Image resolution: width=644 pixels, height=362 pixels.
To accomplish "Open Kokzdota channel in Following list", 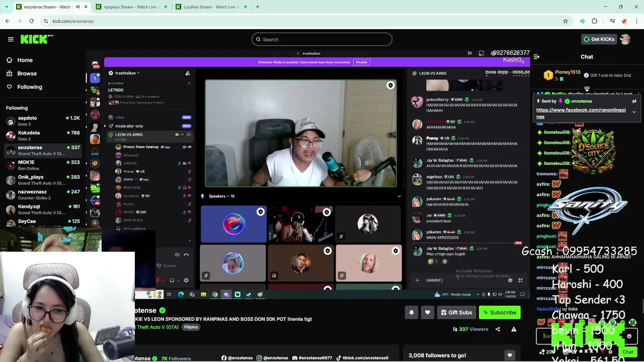I will point(42,136).
